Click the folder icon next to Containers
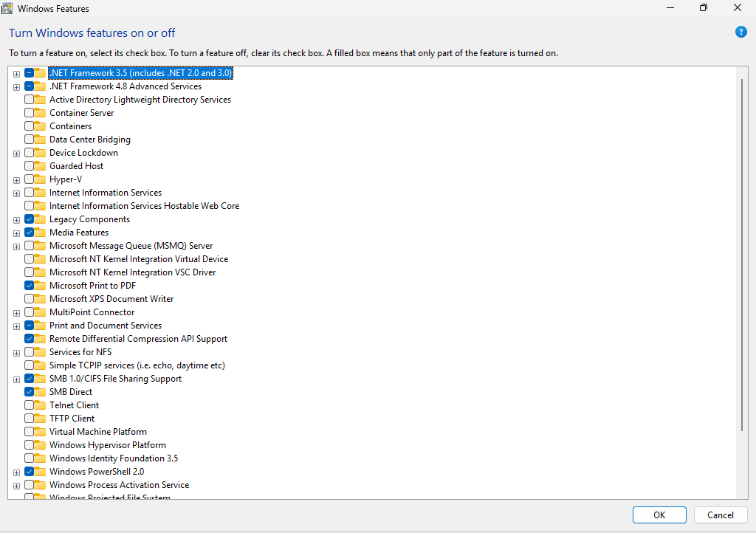 [x=40, y=126]
